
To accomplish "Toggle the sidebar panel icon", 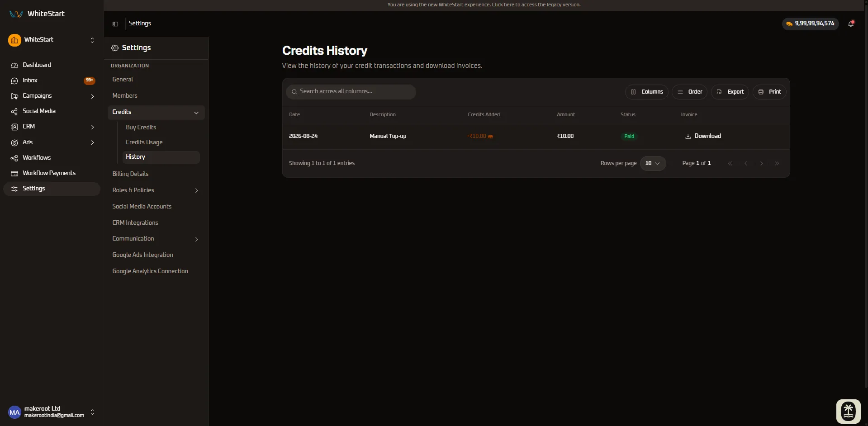I will (x=115, y=24).
